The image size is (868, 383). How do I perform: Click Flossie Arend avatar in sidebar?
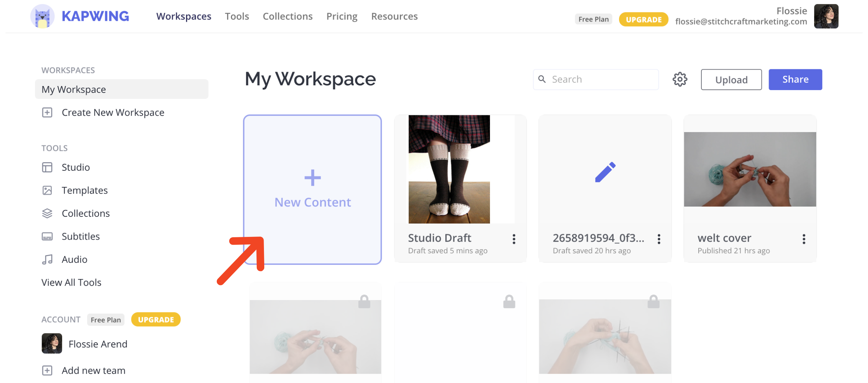point(52,343)
